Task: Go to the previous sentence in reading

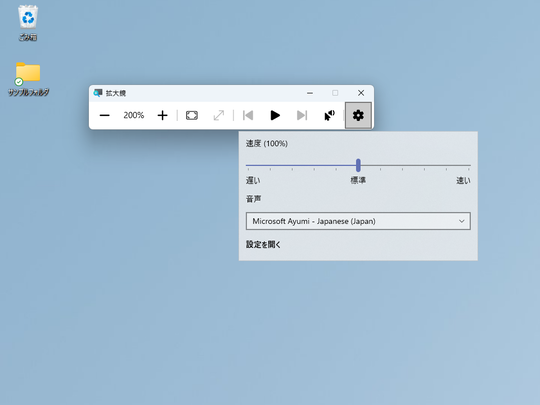Action: [x=248, y=115]
